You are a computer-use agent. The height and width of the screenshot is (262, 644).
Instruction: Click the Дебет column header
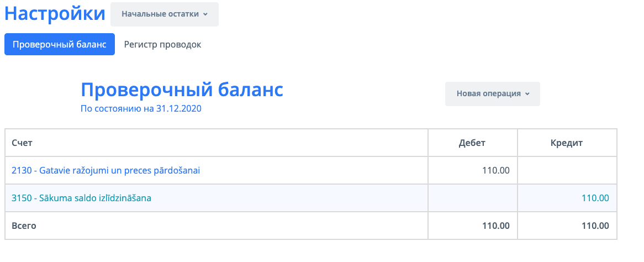(x=472, y=143)
